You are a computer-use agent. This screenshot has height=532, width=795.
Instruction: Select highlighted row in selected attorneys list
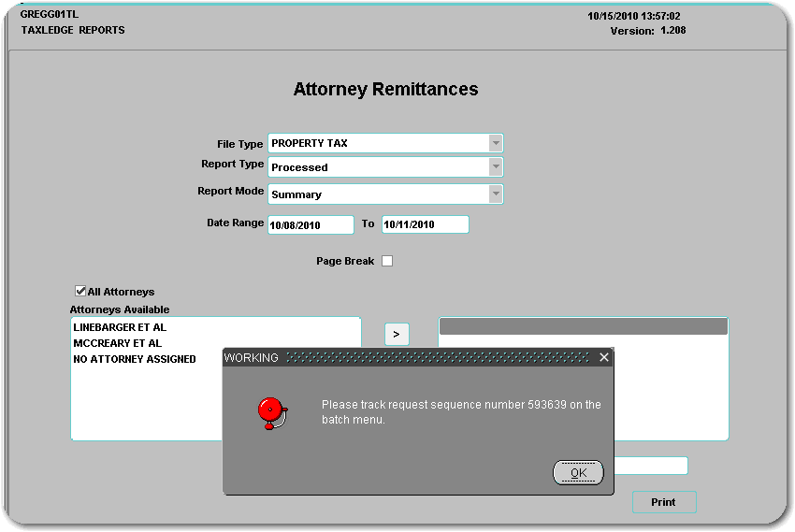583,326
